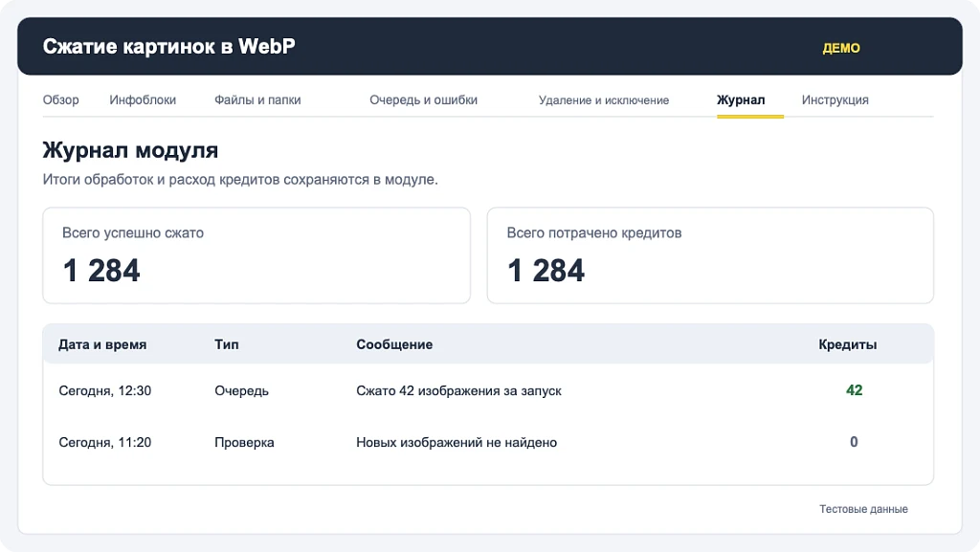Open the Инструкция tab

pyautogui.click(x=835, y=99)
